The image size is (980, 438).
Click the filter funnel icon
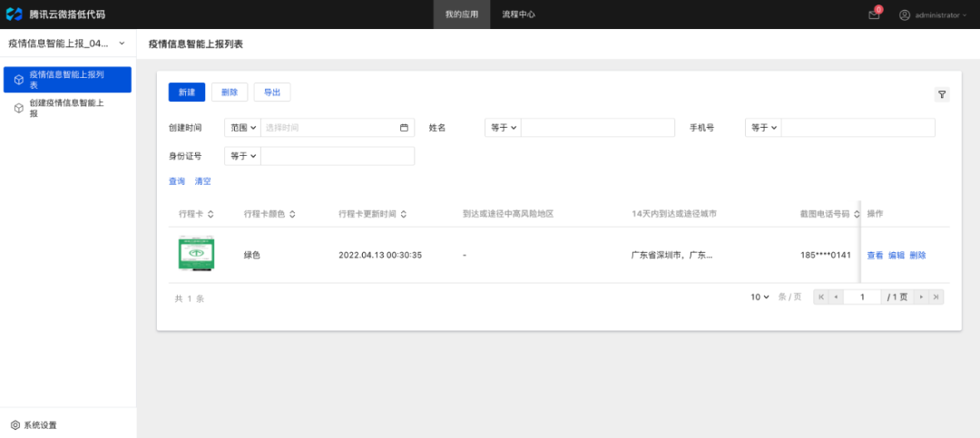pos(942,95)
